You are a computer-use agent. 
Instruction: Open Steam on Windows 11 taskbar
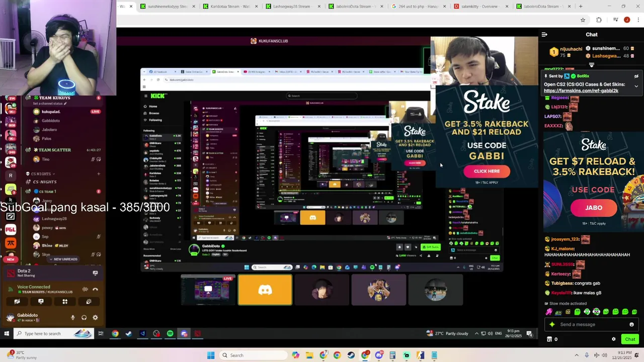click(x=351, y=355)
